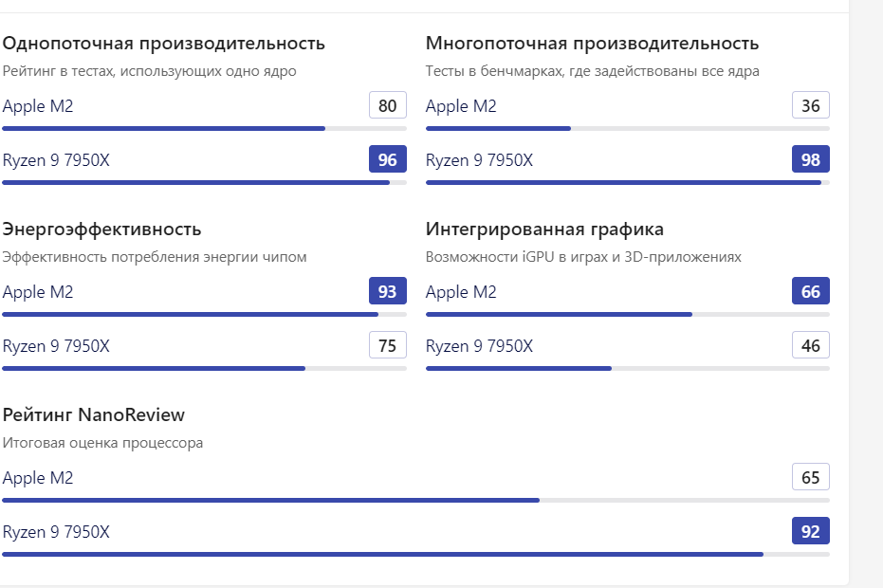Click the "Многопоточная производительность" heading

pyautogui.click(x=592, y=44)
